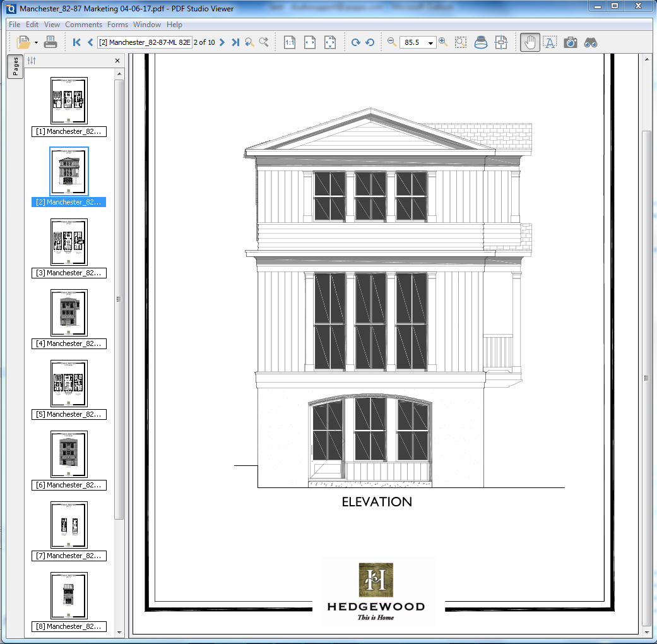Activate the Marquee Zoom tool
Screen dimensions: 657x644
(461, 42)
